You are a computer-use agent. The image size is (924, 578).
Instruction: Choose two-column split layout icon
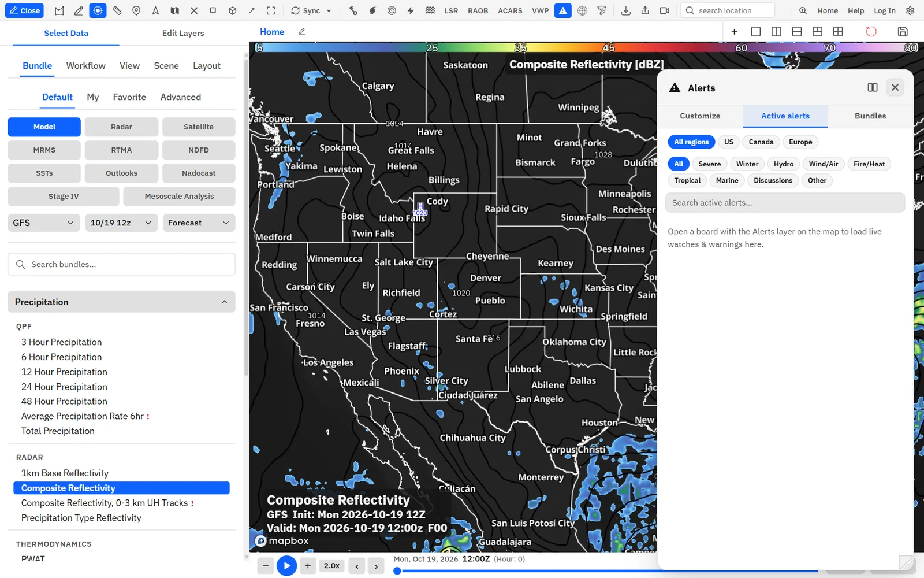[776, 32]
